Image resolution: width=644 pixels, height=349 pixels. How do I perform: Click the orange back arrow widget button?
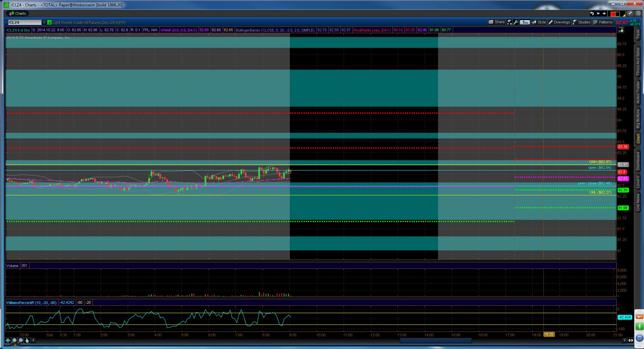click(x=639, y=317)
